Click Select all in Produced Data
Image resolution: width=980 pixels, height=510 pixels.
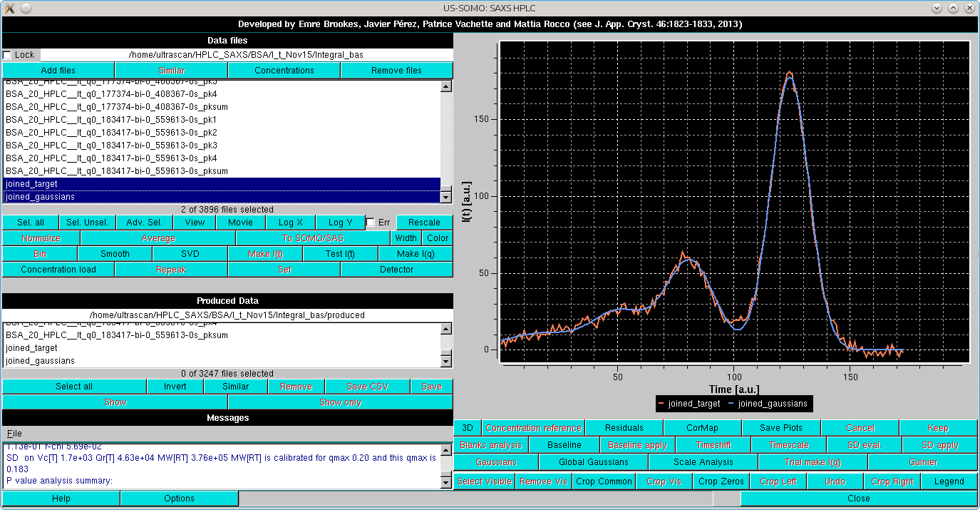click(74, 387)
